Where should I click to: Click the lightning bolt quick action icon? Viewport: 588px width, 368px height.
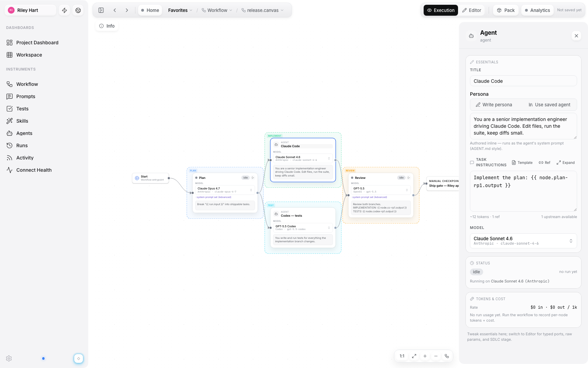coord(64,10)
